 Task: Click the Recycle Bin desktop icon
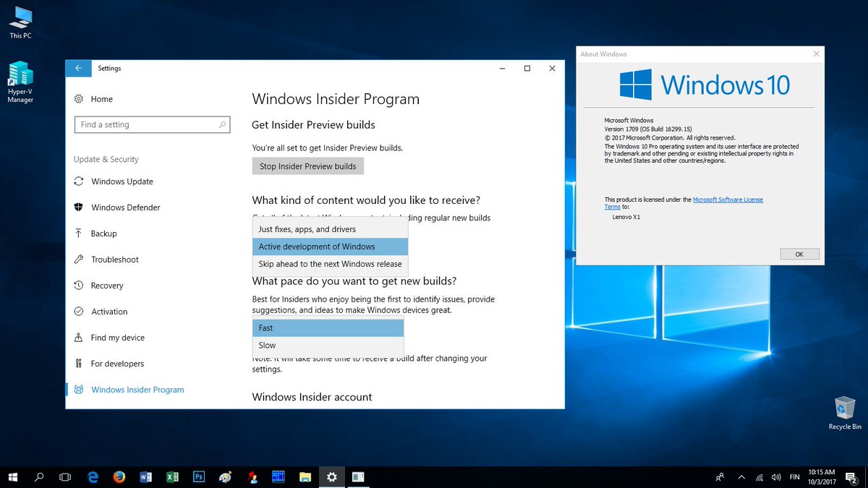pyautogui.click(x=845, y=413)
